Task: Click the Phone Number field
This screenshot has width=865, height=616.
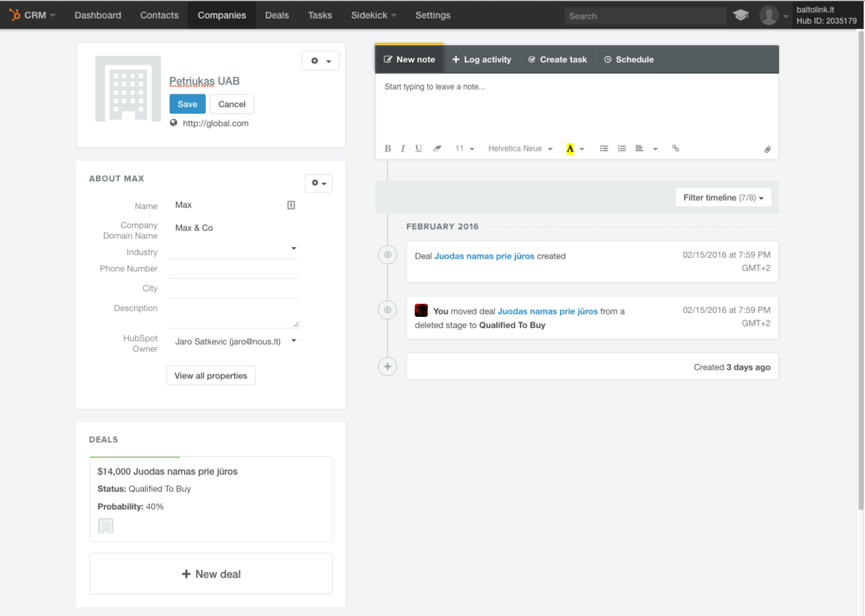Action: coord(233,270)
